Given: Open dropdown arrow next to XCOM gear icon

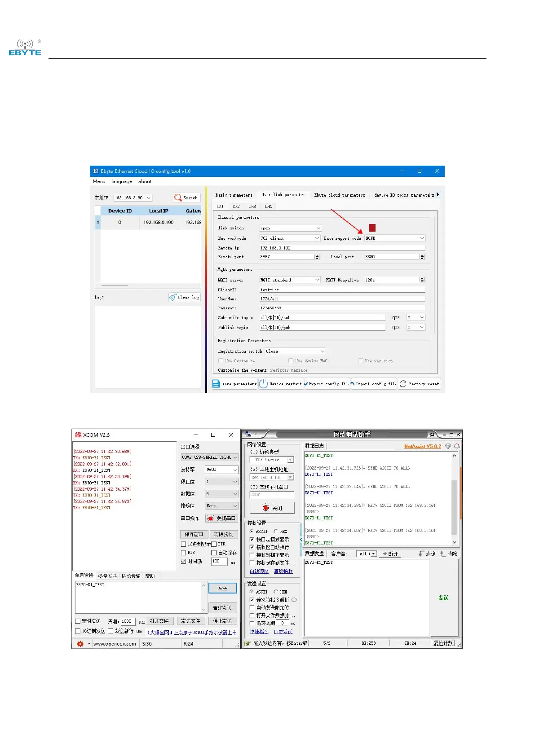Looking at the screenshot, I should click(x=89, y=644).
